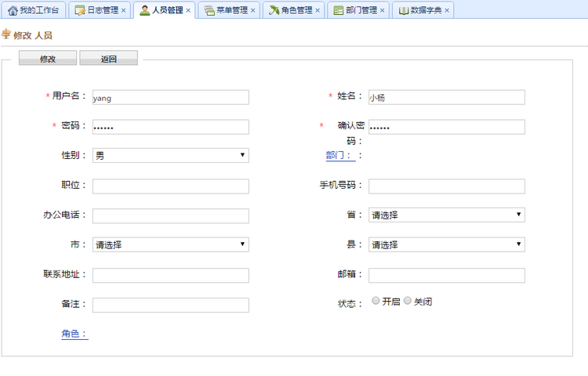
Task: Switch to 我的工作台 tab
Action: tap(34, 10)
